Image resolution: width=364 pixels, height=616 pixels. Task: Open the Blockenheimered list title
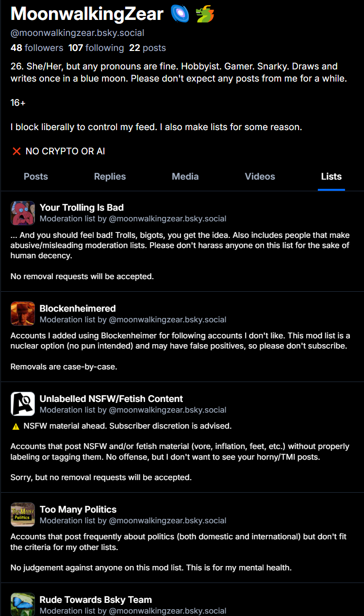click(x=78, y=308)
